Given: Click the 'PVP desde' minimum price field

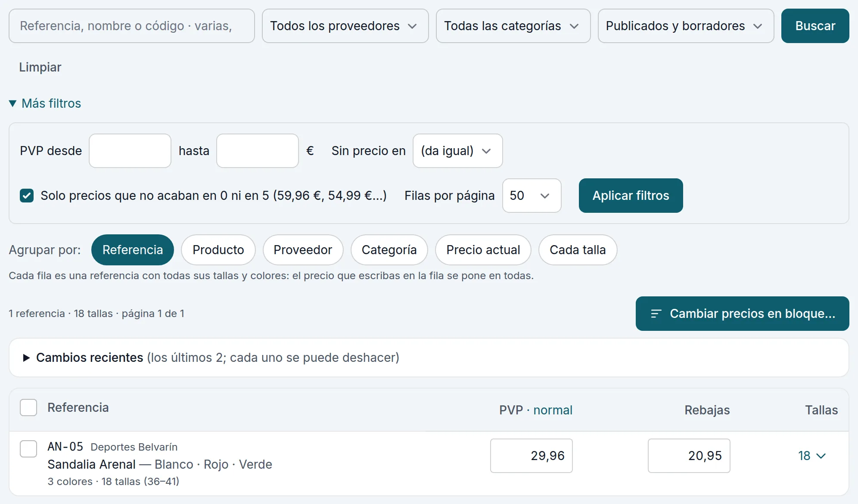Looking at the screenshot, I should 130,151.
